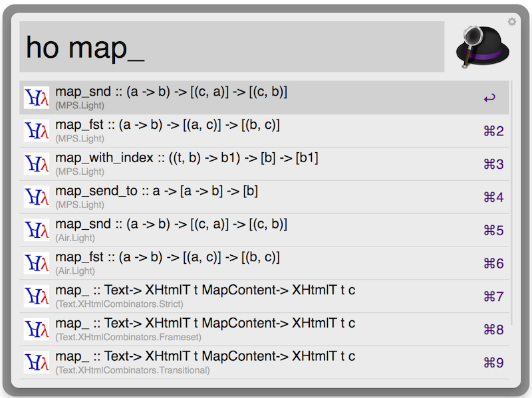Click the return arrow on the top result
The image size is (532, 398).
tap(489, 98)
